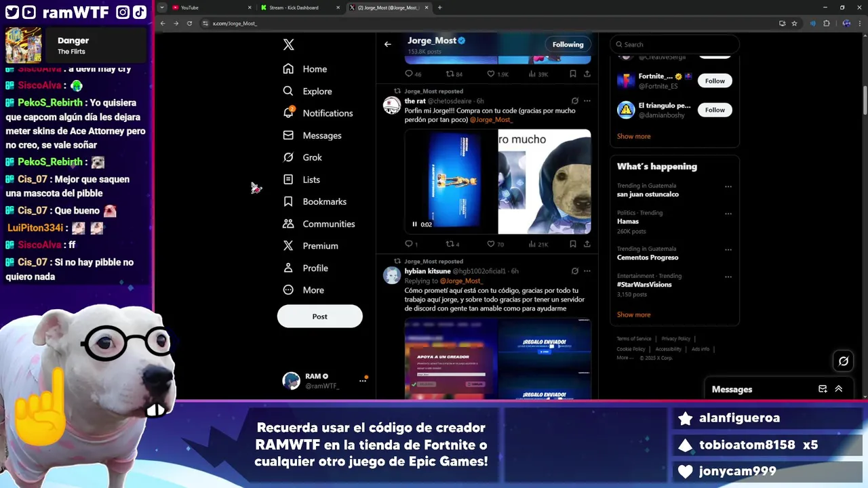Image resolution: width=868 pixels, height=488 pixels.
Task: Open the Cookie Policy footer link
Action: coord(631,349)
